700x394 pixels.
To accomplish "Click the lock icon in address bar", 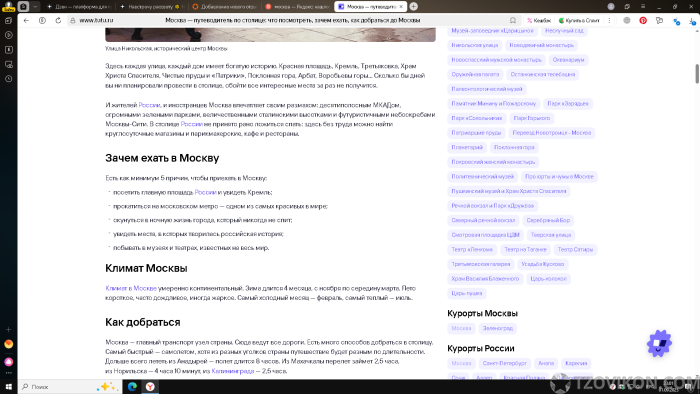I will tap(73, 21).
